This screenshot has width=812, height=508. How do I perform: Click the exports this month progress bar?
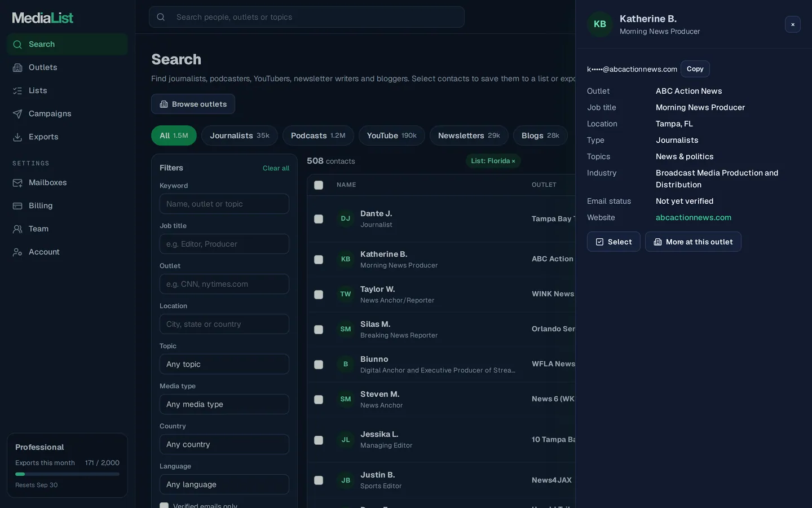pos(67,474)
